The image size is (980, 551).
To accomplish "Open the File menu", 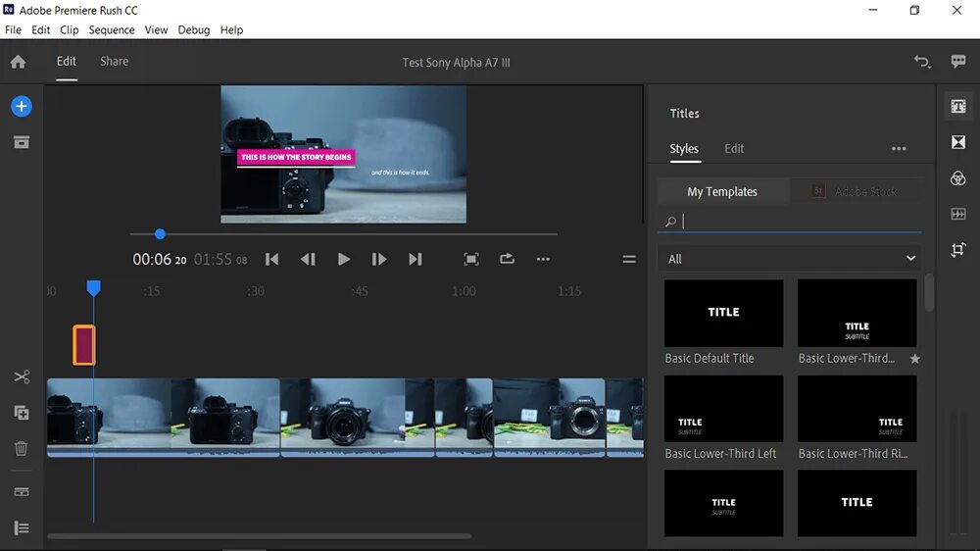I will (13, 30).
